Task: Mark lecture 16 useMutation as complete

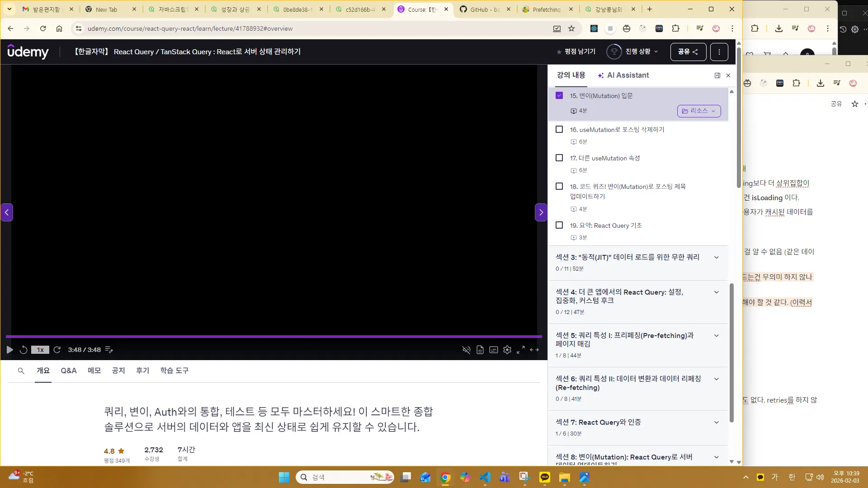Action: click(x=559, y=129)
